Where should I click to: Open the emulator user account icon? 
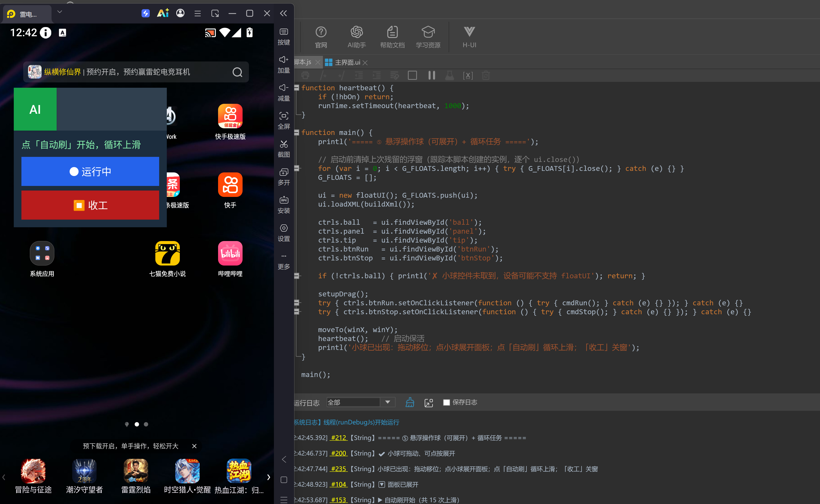click(x=180, y=13)
